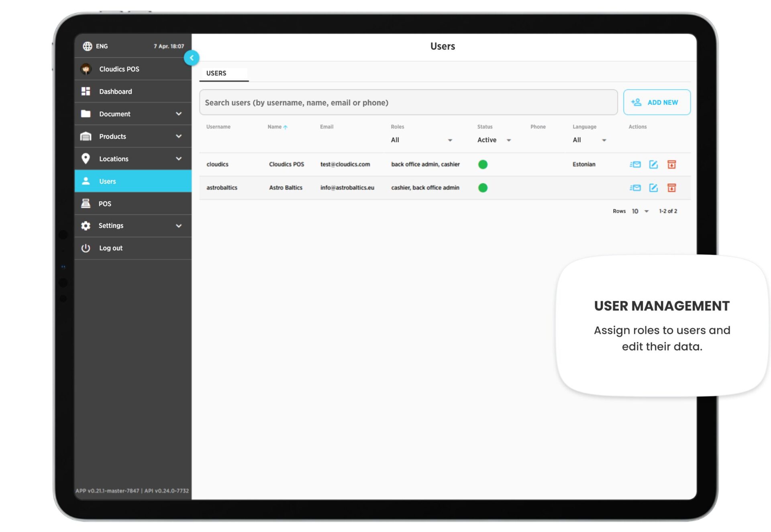Click astrobaltics active status green dot
771x532 pixels.
[483, 188]
